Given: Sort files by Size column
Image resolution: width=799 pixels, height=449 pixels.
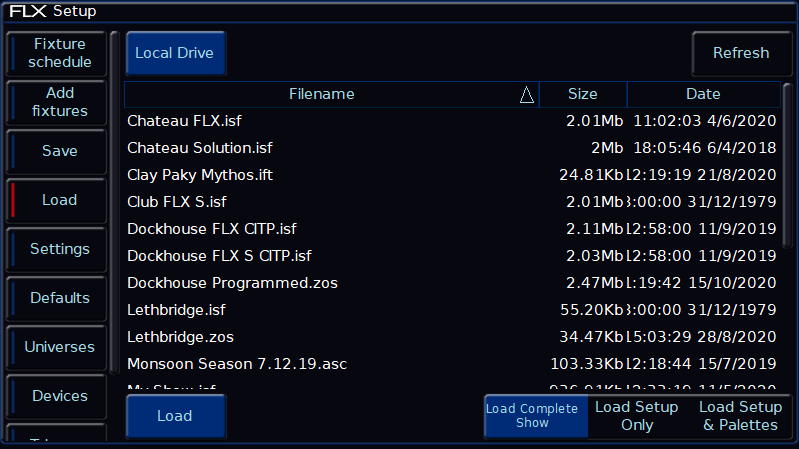Looking at the screenshot, I should pyautogui.click(x=583, y=94).
